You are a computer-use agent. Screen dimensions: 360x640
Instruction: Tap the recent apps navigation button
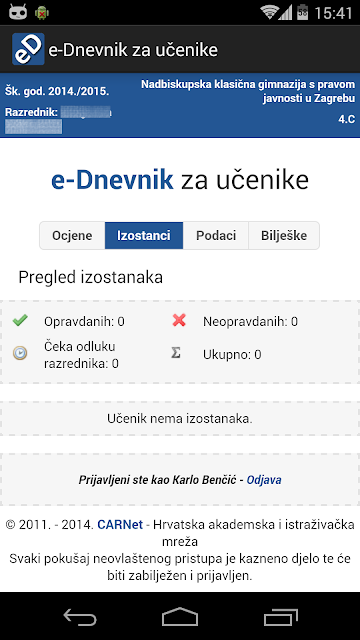[280, 616]
